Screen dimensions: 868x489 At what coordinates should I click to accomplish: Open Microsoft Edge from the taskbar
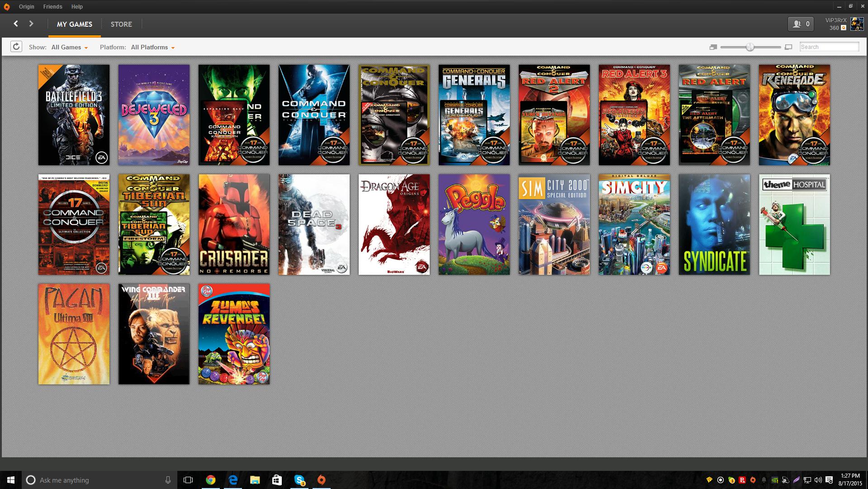pos(233,480)
